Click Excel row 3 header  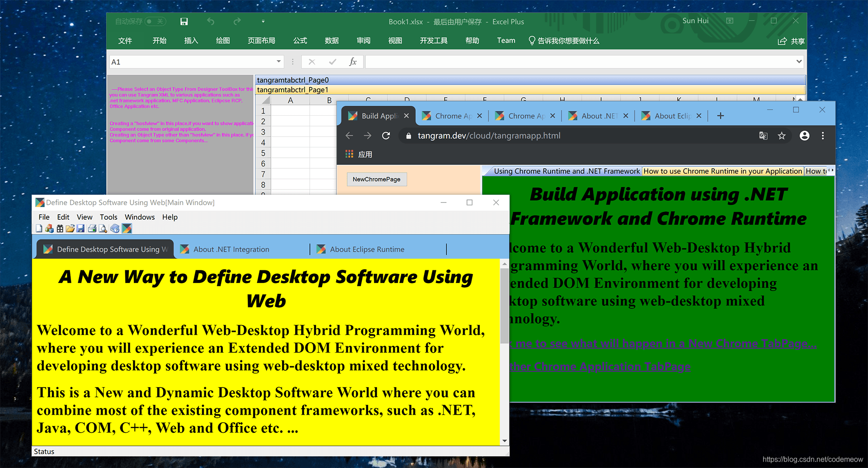[263, 132]
